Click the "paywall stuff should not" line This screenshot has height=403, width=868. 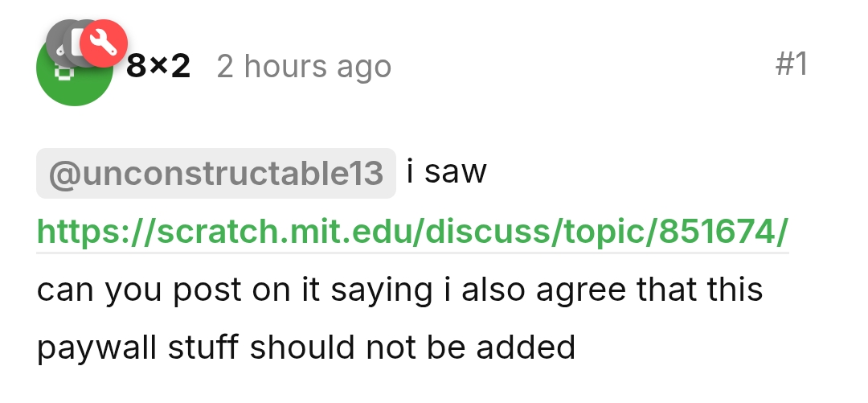click(x=305, y=347)
